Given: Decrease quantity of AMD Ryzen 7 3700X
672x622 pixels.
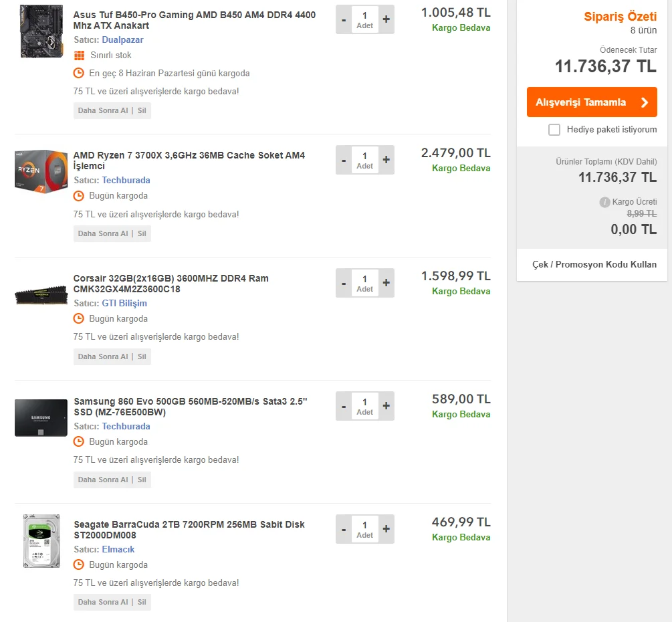Looking at the screenshot, I should click(344, 161).
